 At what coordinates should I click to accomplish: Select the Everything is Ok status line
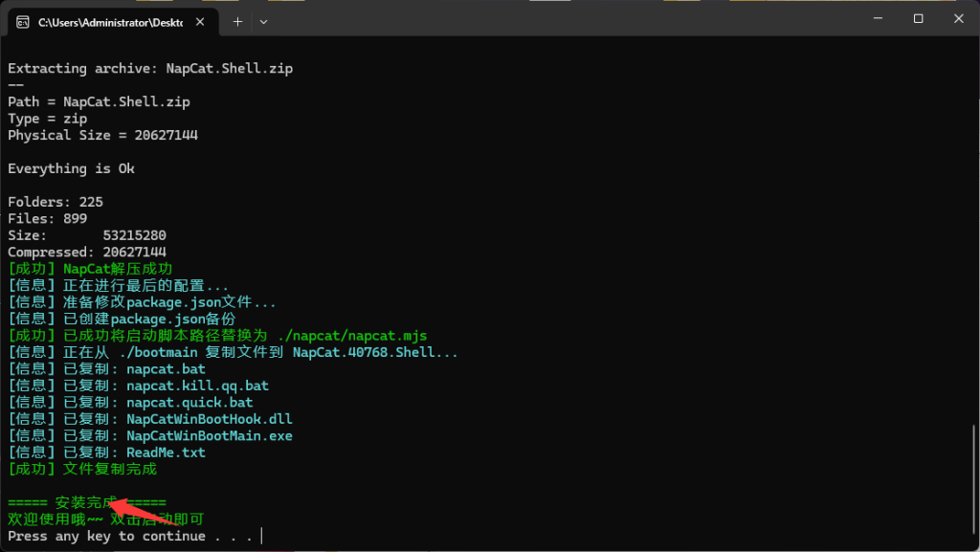click(x=70, y=167)
